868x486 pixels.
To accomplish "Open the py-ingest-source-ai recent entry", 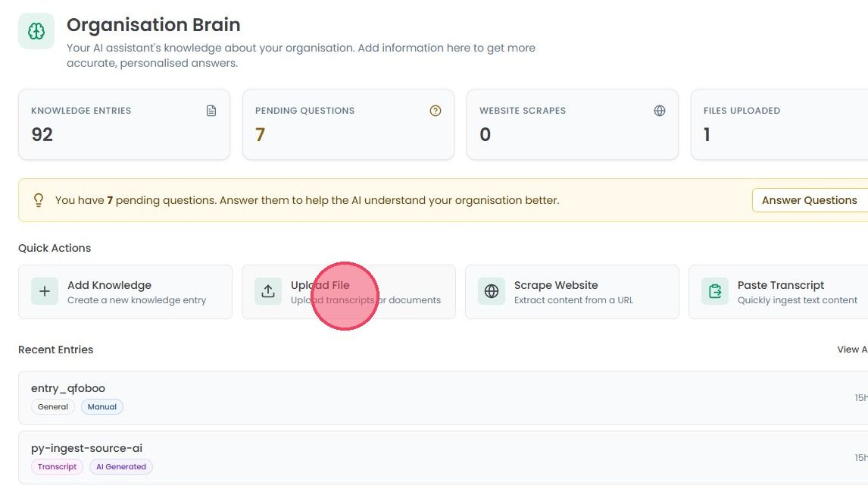I will click(x=443, y=458).
